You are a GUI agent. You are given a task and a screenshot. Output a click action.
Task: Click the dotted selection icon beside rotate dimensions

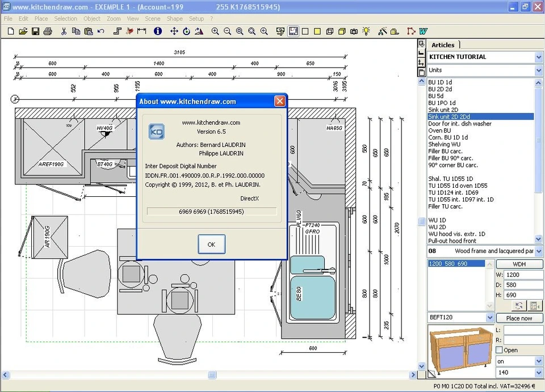point(535,306)
